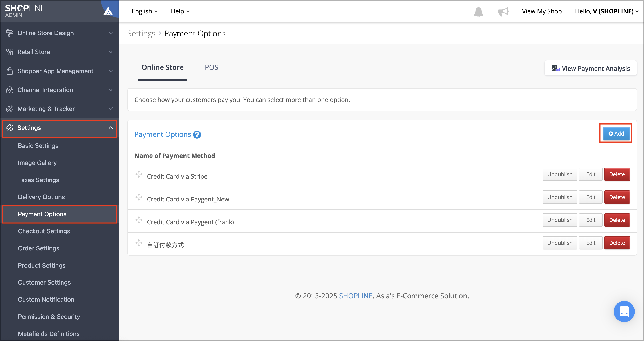Click the drag handle for Credit Card via Paygent (frank)
This screenshot has height=341, width=644.
139,220
